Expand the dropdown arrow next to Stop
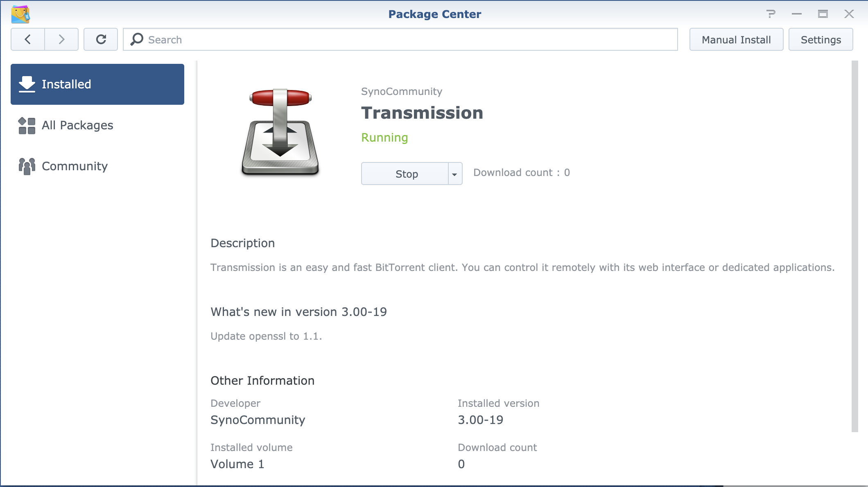Image resolution: width=868 pixels, height=487 pixels. (454, 174)
